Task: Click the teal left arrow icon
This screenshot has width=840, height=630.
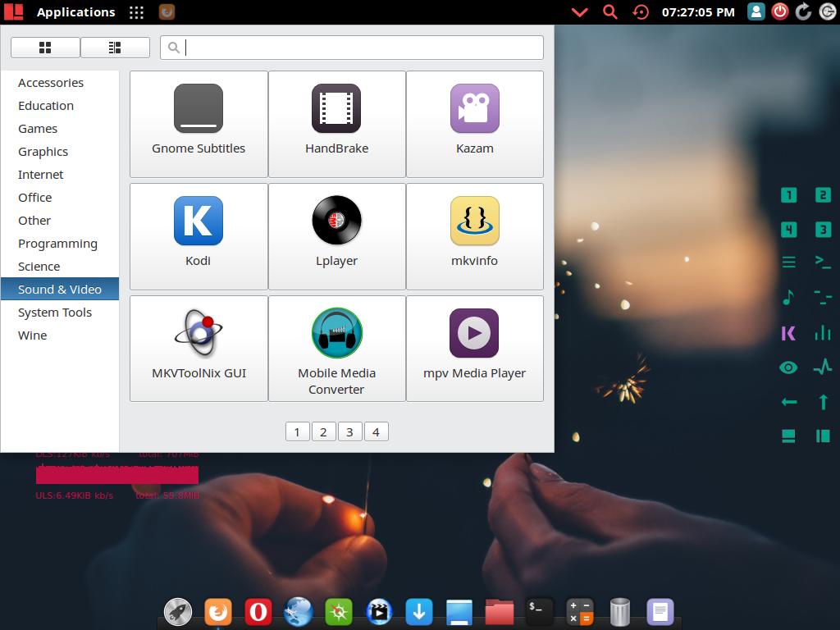Action: coord(789,402)
